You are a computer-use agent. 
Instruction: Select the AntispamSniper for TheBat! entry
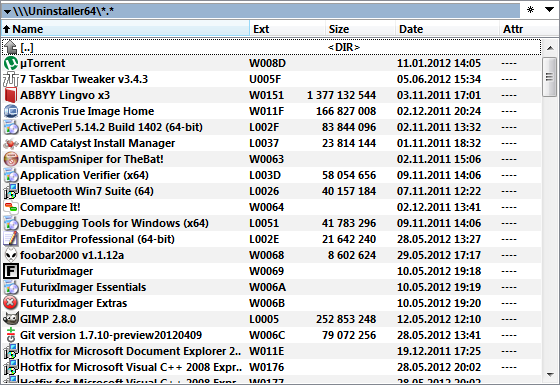92,159
